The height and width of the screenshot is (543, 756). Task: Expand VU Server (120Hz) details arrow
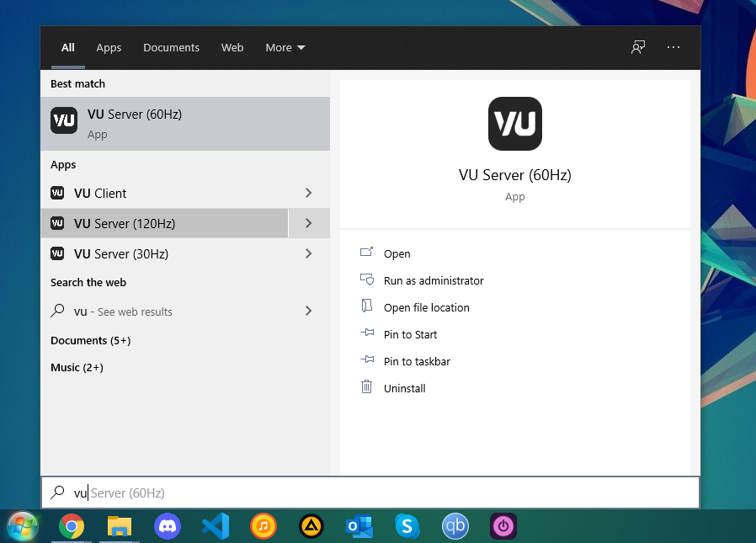[x=308, y=223]
